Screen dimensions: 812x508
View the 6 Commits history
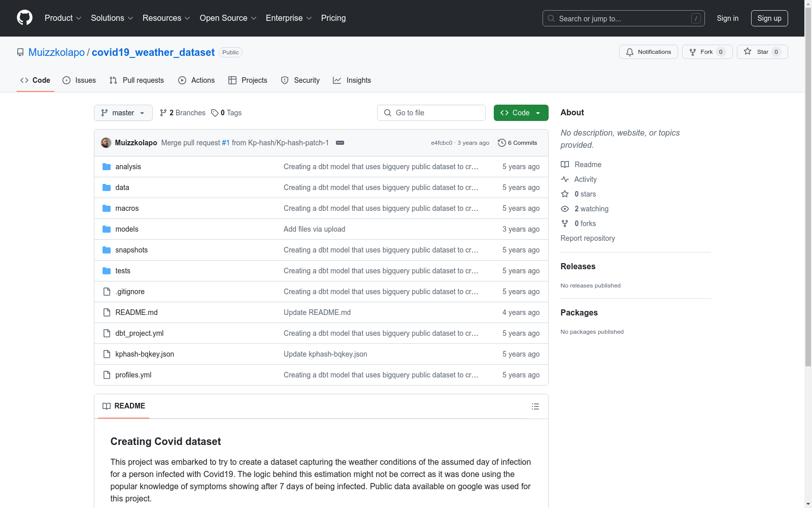click(x=518, y=143)
